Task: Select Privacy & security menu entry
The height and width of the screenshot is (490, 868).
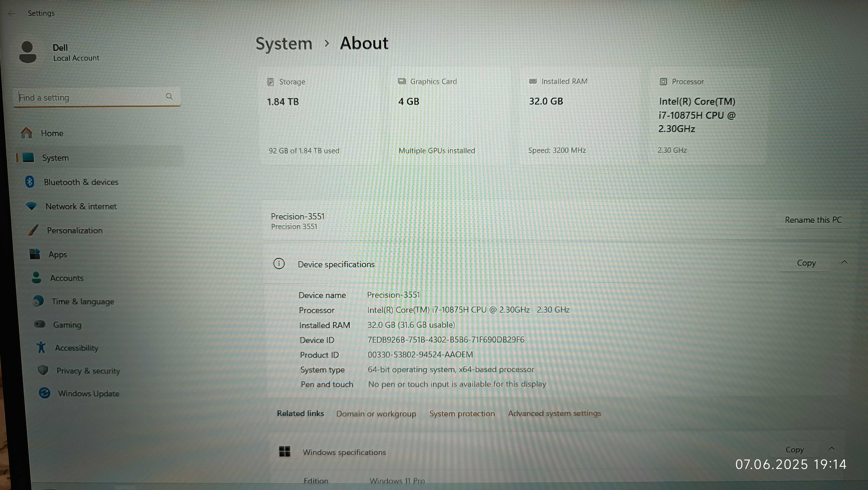Action: 88,371
